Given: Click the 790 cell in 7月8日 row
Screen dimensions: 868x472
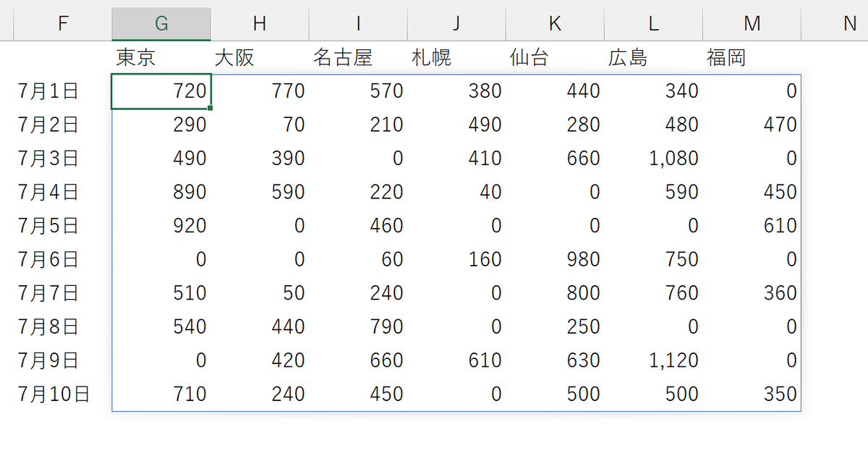Looking at the screenshot, I should pyautogui.click(x=358, y=326).
